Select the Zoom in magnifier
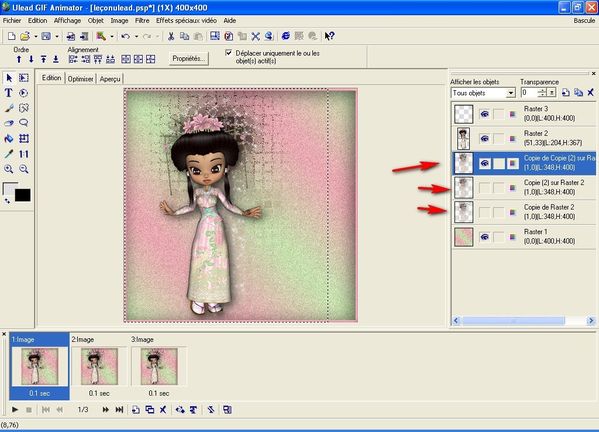599x432 pixels. pyautogui.click(x=9, y=169)
